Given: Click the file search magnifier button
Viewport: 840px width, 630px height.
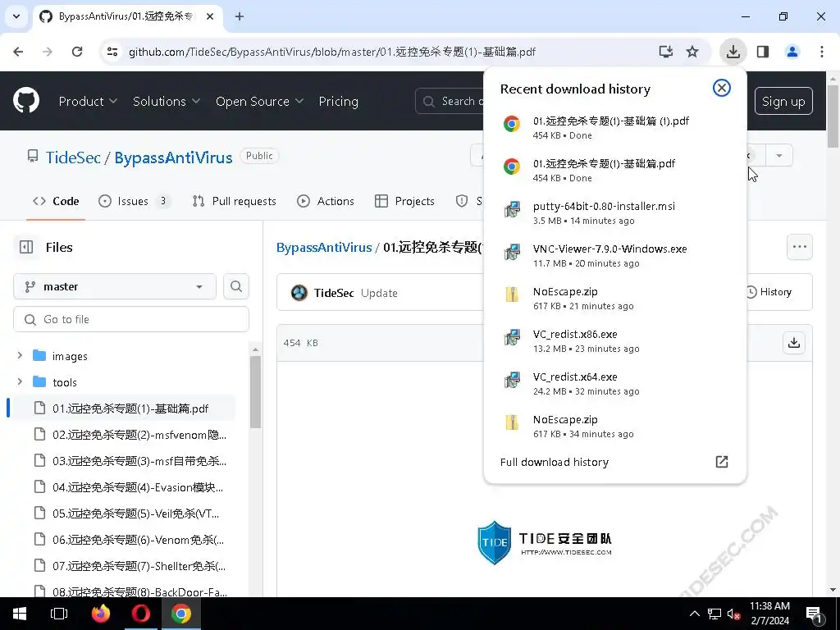Looking at the screenshot, I should (235, 286).
